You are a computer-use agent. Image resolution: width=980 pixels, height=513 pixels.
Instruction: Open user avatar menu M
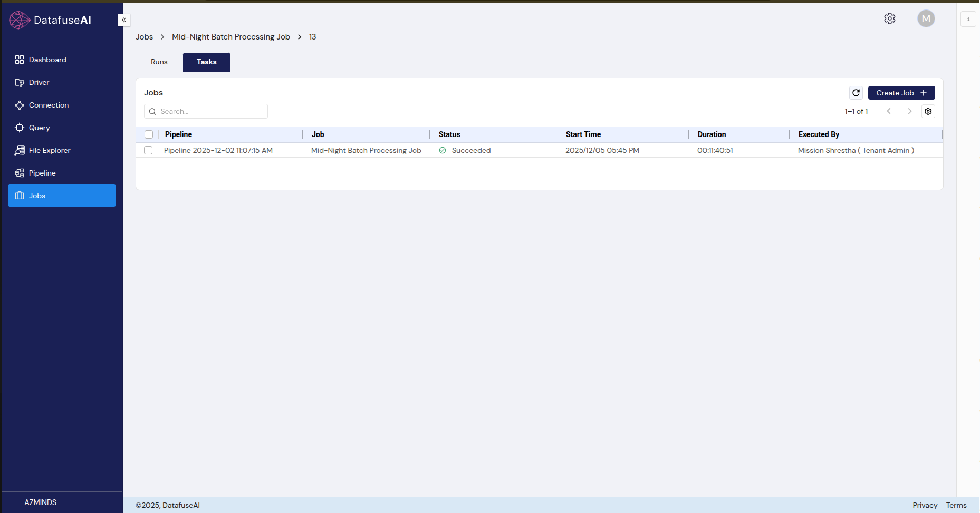pyautogui.click(x=926, y=18)
